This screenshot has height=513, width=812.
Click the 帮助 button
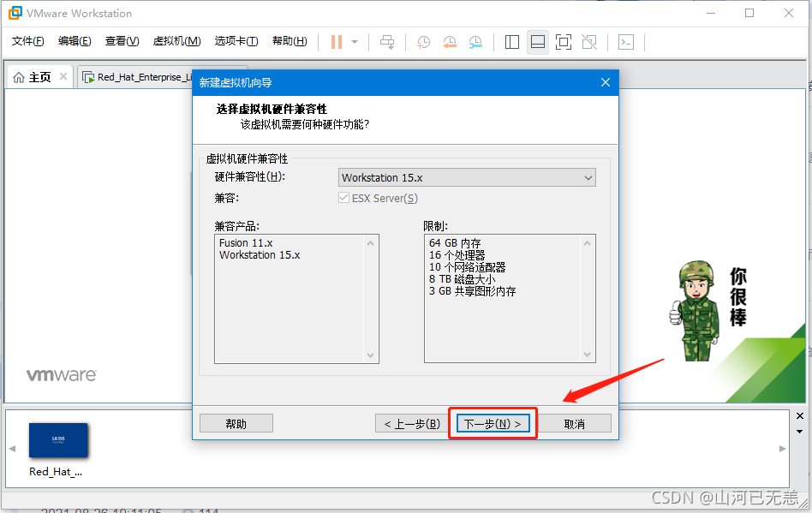coord(236,423)
